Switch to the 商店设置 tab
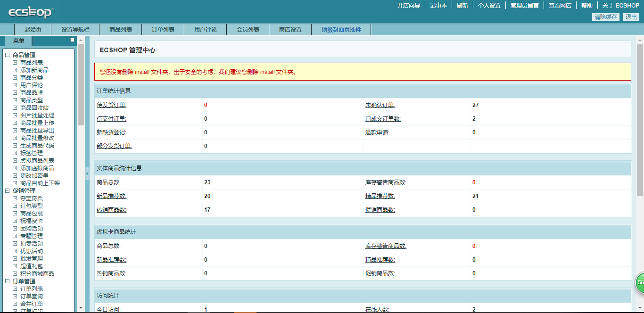 pyautogui.click(x=289, y=29)
